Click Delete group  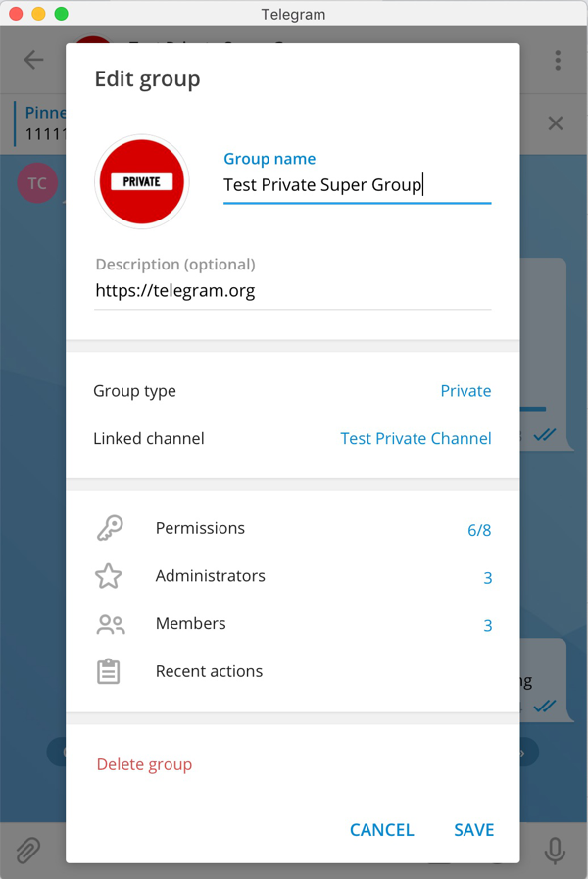pos(144,765)
